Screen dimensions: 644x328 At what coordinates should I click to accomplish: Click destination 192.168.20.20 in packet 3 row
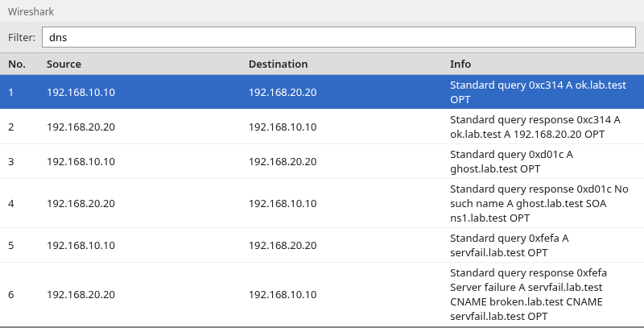(x=283, y=161)
